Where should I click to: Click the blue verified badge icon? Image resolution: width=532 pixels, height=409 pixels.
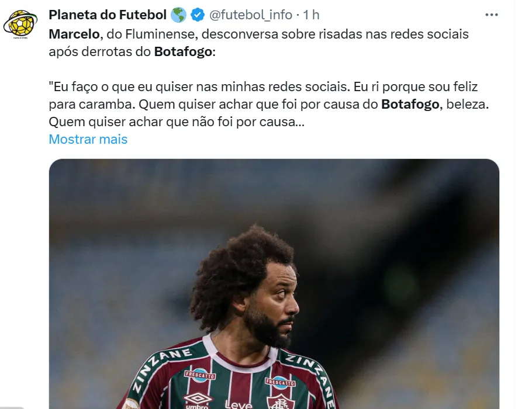pyautogui.click(x=198, y=15)
